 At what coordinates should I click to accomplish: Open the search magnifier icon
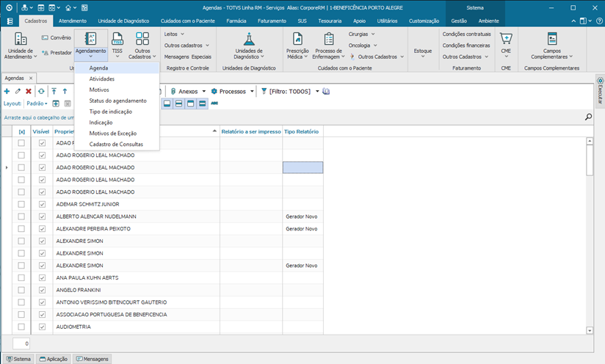point(588,117)
